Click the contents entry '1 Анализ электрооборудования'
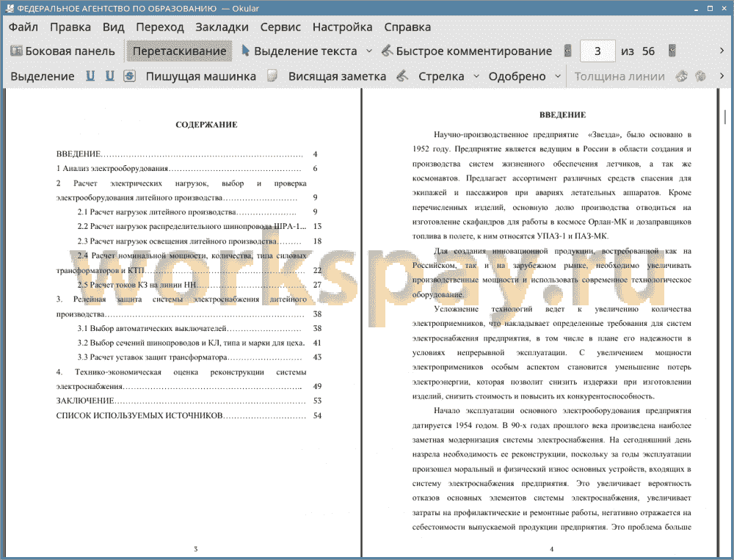Image resolution: width=734 pixels, height=560 pixels. (112, 169)
